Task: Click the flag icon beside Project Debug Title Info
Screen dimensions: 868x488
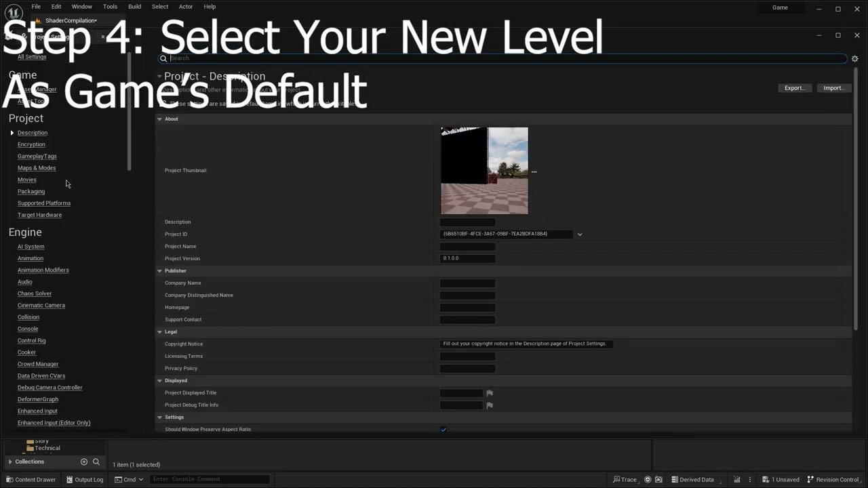Action: 490,405
